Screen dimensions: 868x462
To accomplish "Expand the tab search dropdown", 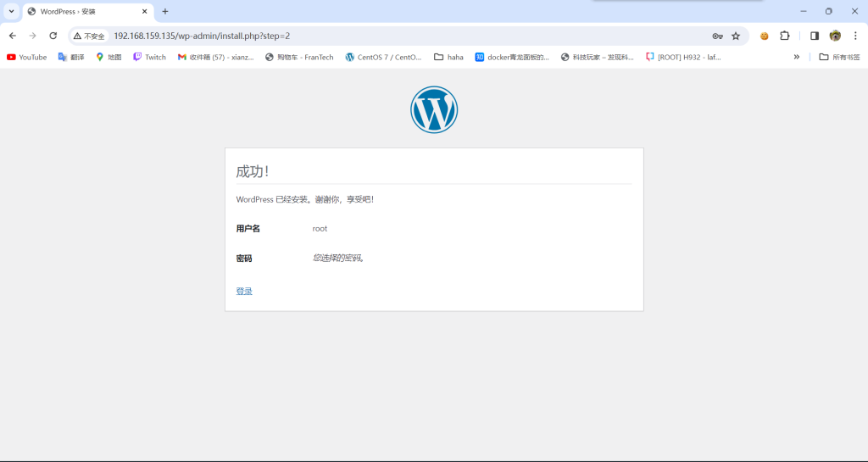I will pyautogui.click(x=12, y=11).
